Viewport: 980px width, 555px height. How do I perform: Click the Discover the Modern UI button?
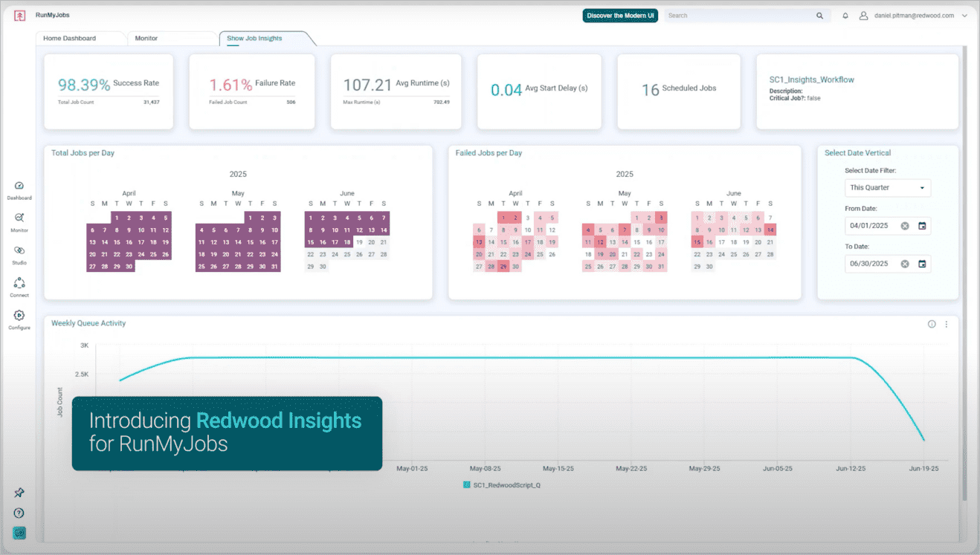(x=620, y=15)
